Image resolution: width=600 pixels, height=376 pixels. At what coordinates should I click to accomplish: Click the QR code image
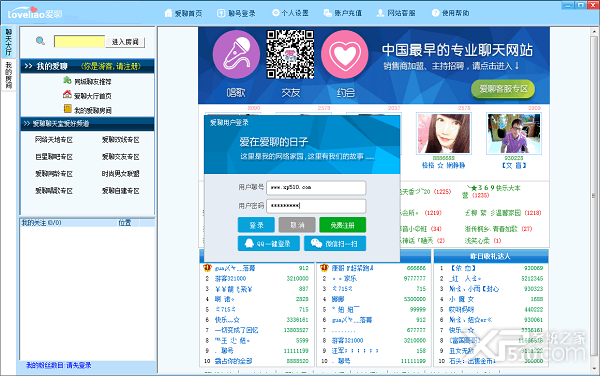pyautogui.click(x=290, y=54)
